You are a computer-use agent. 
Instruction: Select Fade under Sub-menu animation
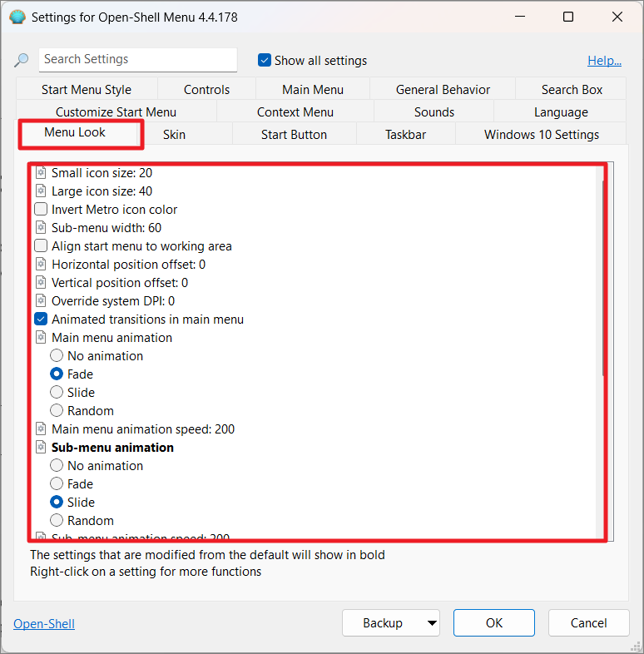pyautogui.click(x=57, y=483)
